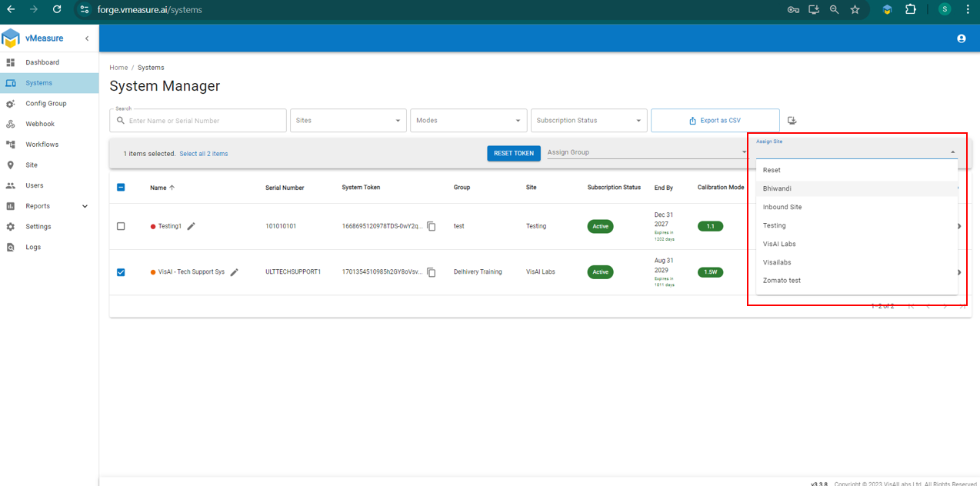Open the user account profile icon
Screen dimensions: 980x486
coord(961,38)
